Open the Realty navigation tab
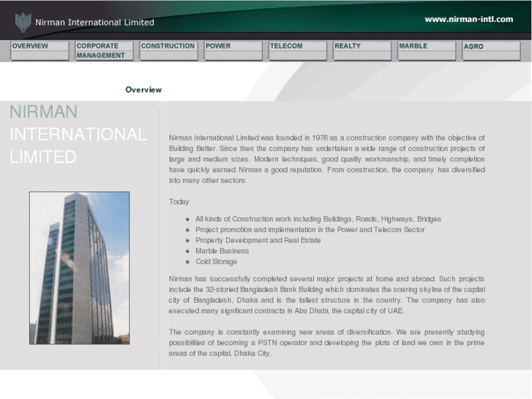532x399 pixels. 362,51
